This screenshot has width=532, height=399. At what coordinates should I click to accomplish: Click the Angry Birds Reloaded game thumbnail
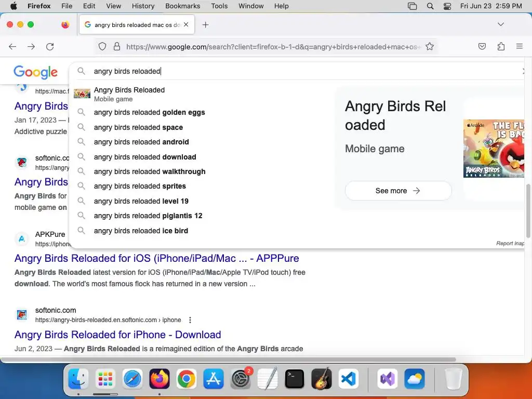point(494,148)
